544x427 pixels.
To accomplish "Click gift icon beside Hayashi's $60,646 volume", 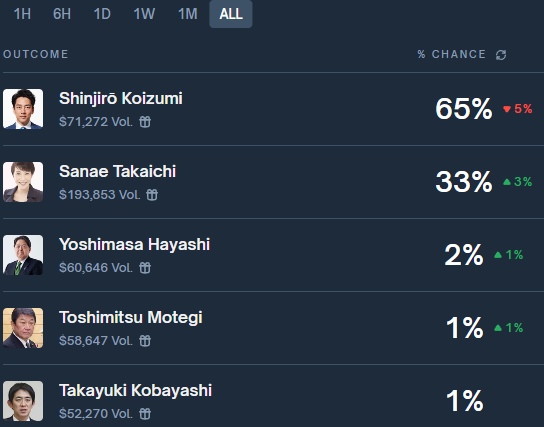I will point(145,268).
